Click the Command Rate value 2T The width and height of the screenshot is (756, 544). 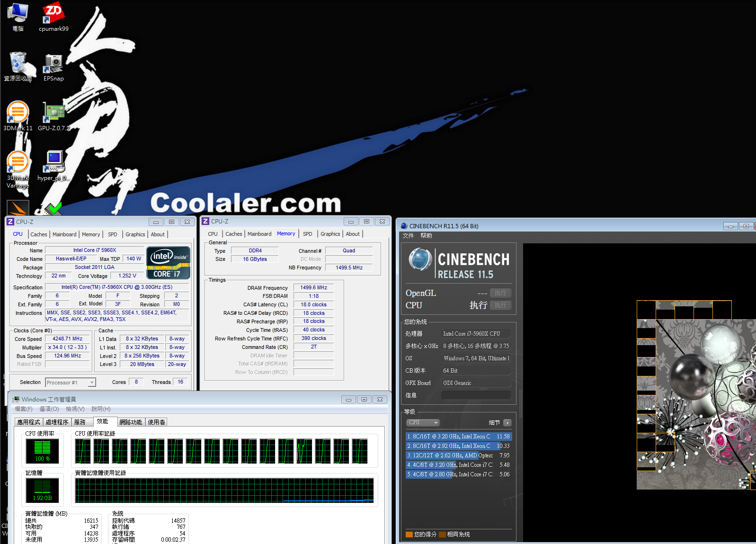point(313,347)
